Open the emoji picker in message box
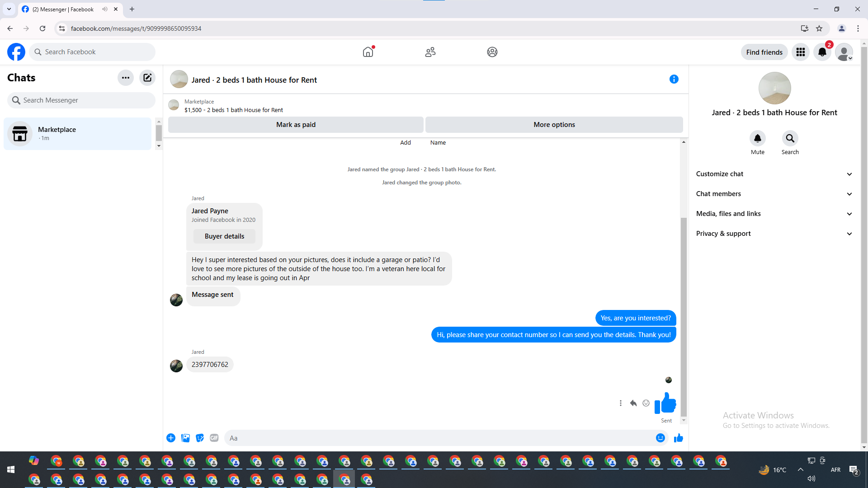 click(x=660, y=438)
